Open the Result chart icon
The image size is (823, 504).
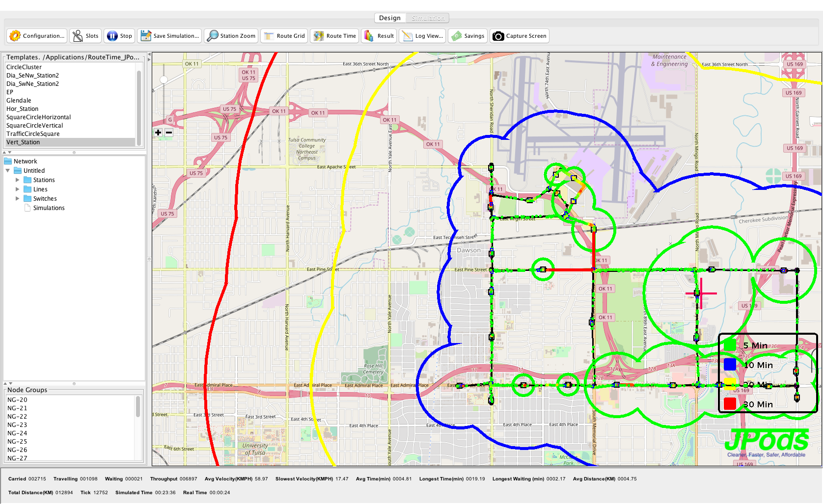pyautogui.click(x=369, y=36)
